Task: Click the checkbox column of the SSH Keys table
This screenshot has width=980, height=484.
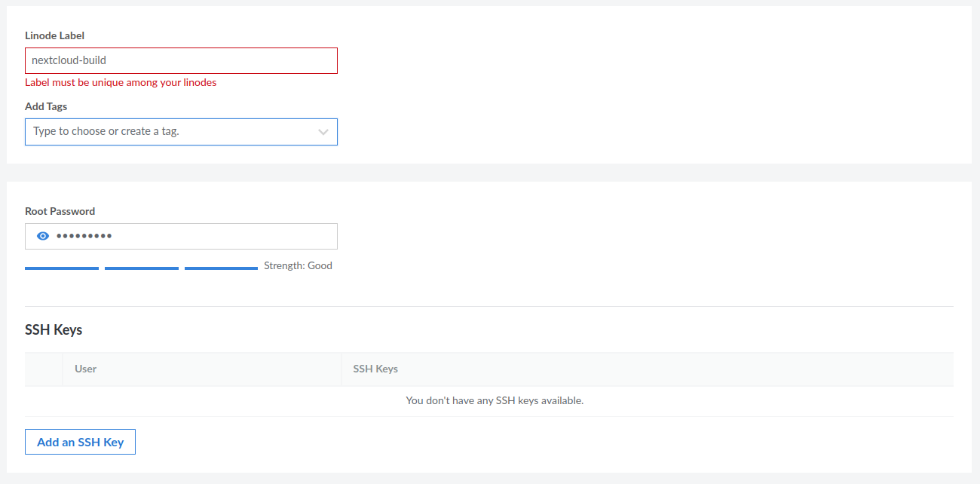Action: 43,369
